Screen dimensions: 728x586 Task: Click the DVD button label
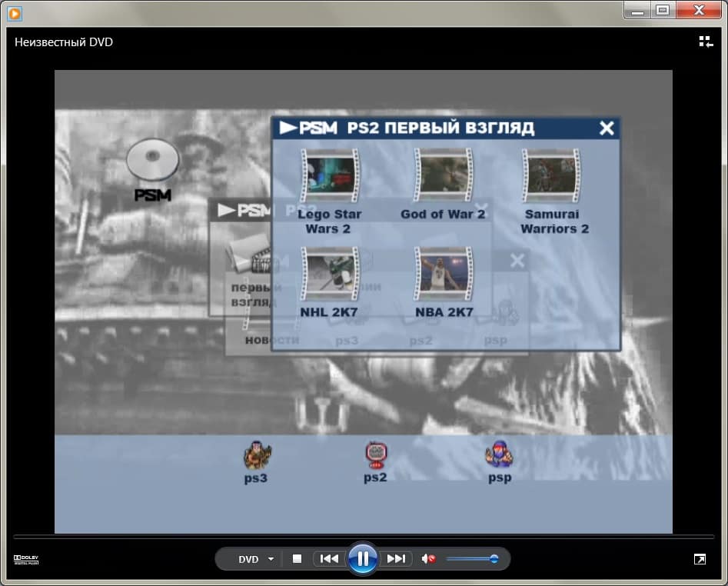248,559
